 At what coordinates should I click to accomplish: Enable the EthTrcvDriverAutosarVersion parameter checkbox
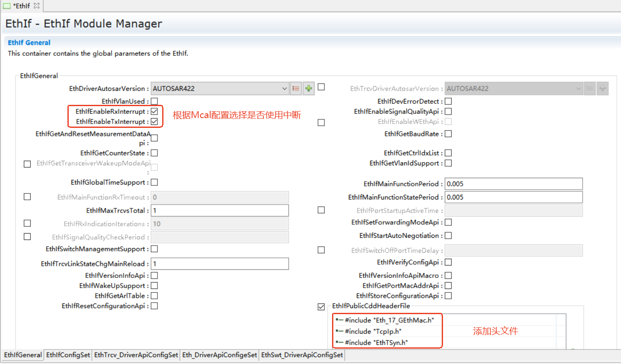(x=321, y=87)
